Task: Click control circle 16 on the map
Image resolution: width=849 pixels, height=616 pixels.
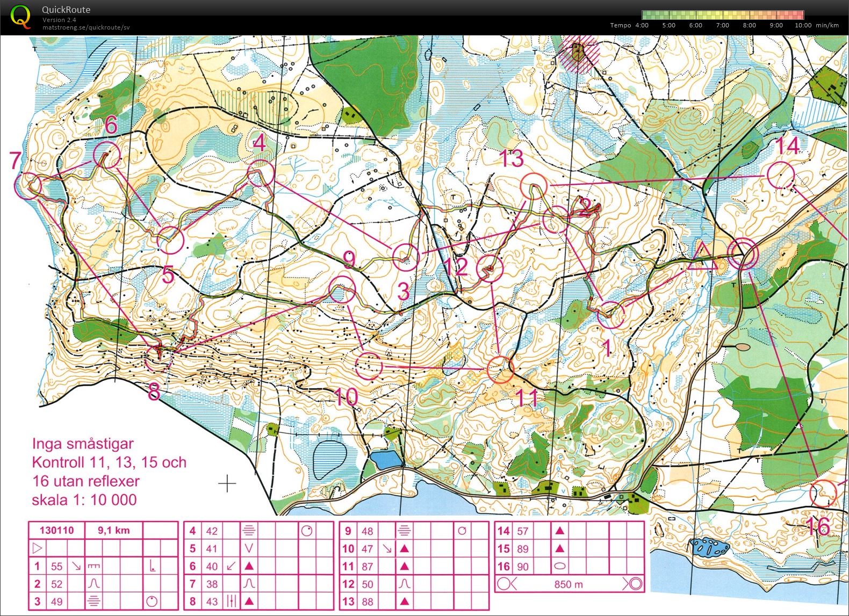Action: pos(823,493)
